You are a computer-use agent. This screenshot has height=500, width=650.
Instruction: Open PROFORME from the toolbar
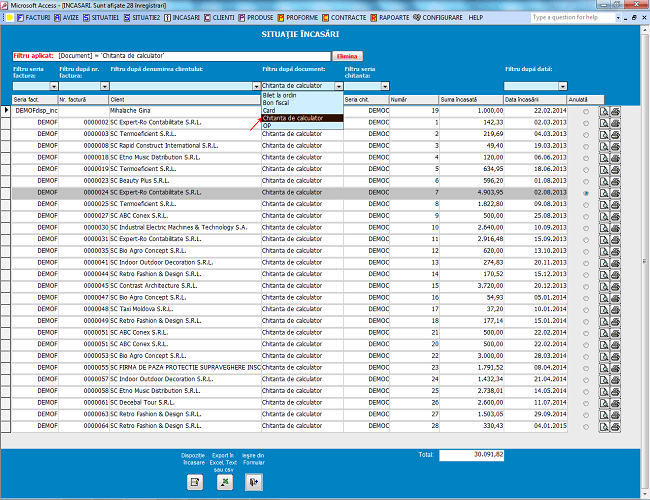click(298, 18)
